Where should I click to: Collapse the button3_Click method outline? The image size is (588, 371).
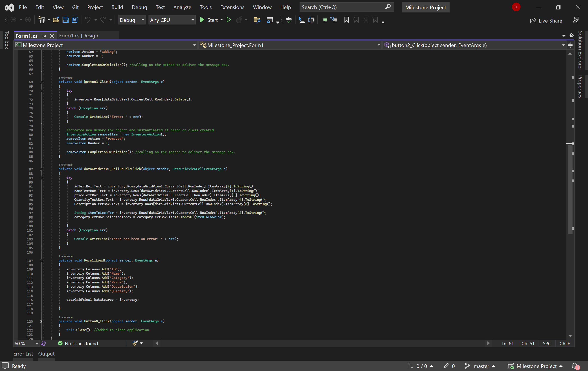point(41,82)
